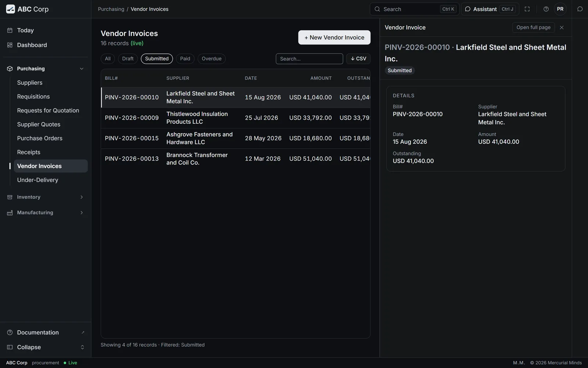Open full page view of invoice
The width and height of the screenshot is (588, 368).
pyautogui.click(x=534, y=28)
